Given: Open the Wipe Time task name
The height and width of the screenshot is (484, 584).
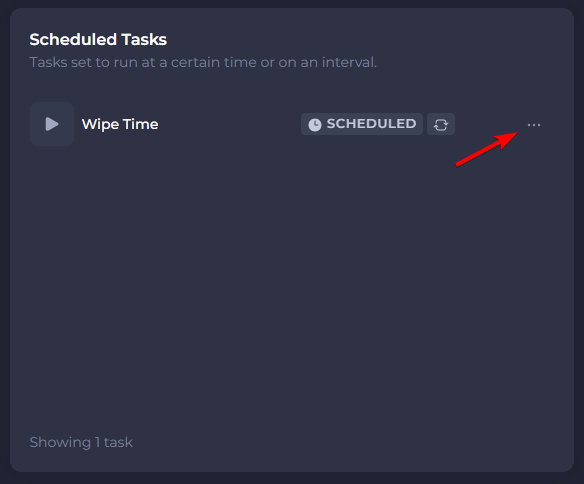Looking at the screenshot, I should pyautogui.click(x=120, y=124).
